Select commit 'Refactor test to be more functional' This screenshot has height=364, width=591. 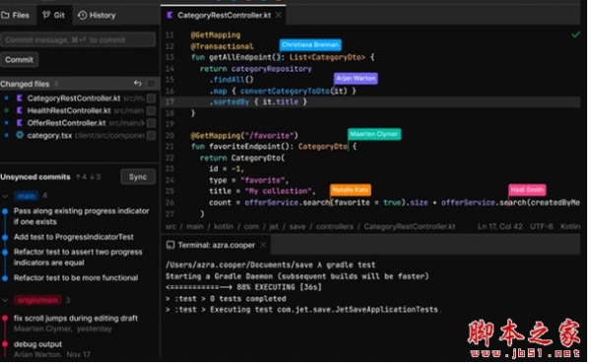click(x=76, y=277)
